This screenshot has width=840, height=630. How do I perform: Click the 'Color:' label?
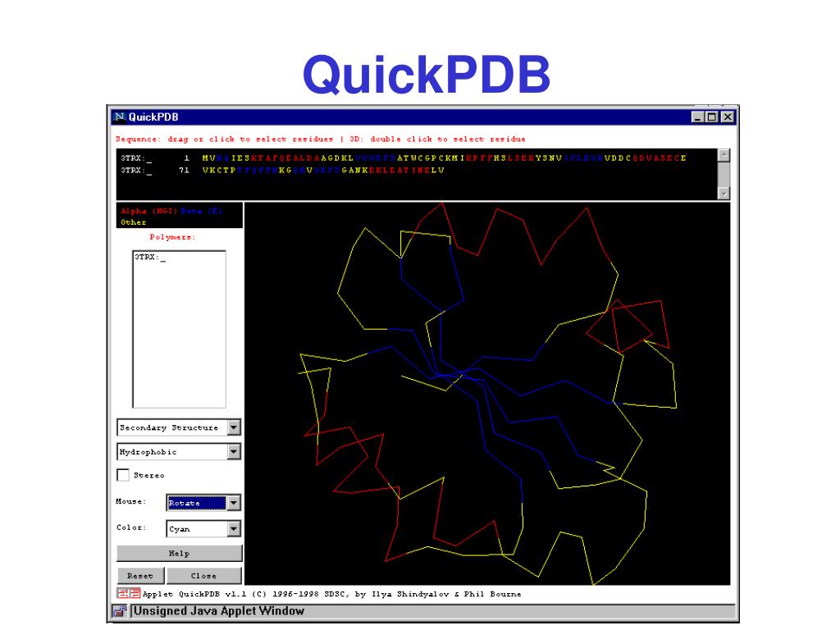131,527
